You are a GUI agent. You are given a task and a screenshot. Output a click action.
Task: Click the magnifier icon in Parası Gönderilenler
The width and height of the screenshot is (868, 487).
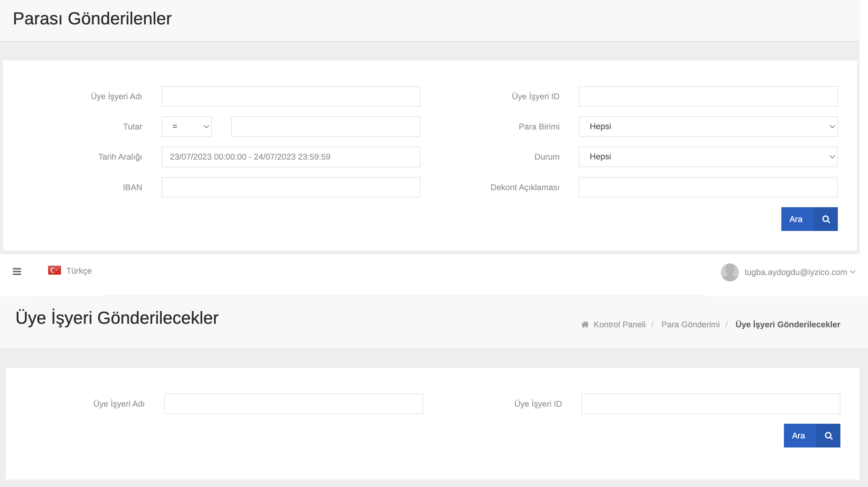click(x=826, y=219)
